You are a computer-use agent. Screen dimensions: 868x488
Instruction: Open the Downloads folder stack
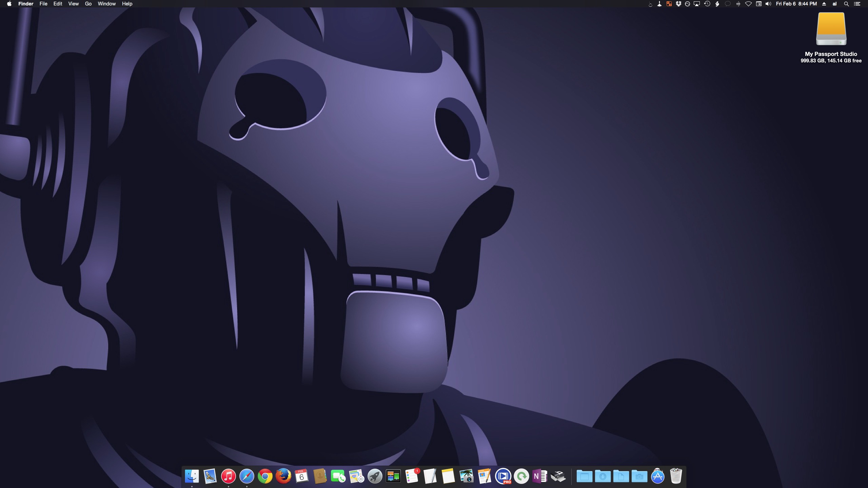(603, 476)
